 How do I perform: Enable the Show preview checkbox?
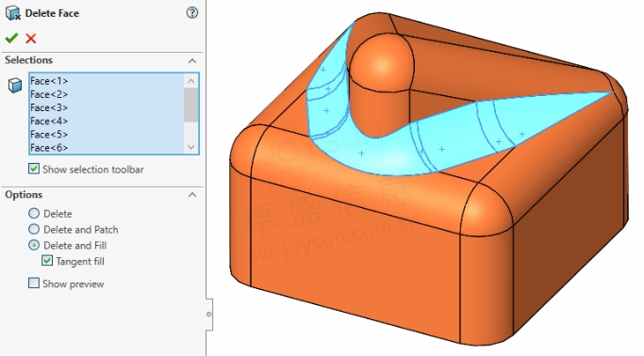[34, 283]
